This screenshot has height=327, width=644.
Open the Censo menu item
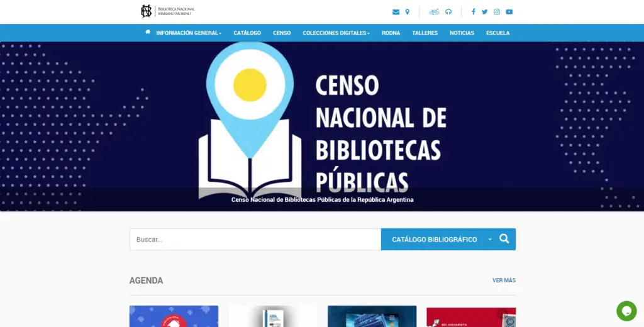pyautogui.click(x=282, y=33)
